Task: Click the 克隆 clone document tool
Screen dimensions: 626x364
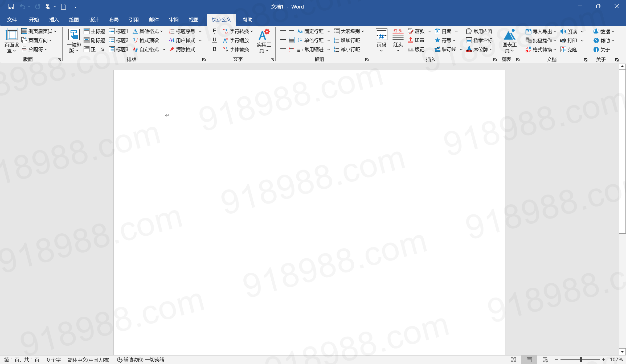Action: pos(569,50)
